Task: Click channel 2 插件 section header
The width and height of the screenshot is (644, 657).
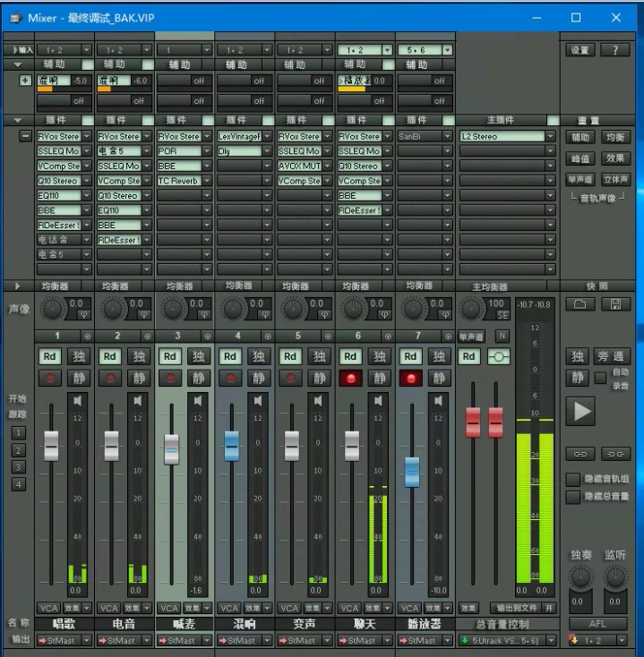Action: tap(116, 120)
